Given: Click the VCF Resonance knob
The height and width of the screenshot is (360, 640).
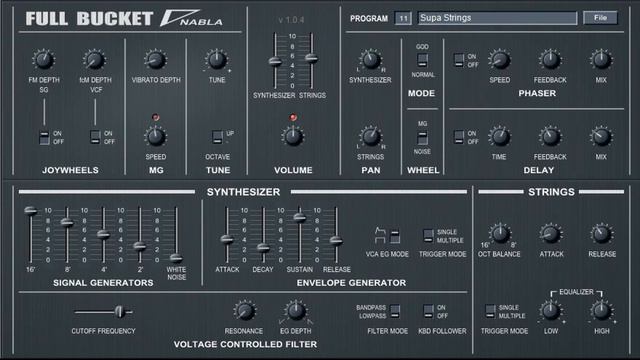Looking at the screenshot, I should (244, 311).
